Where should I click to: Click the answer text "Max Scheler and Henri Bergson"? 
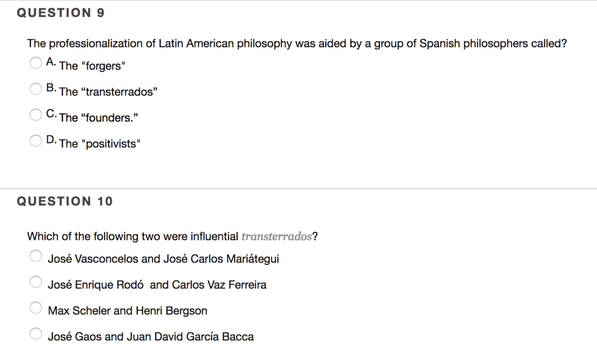[128, 311]
